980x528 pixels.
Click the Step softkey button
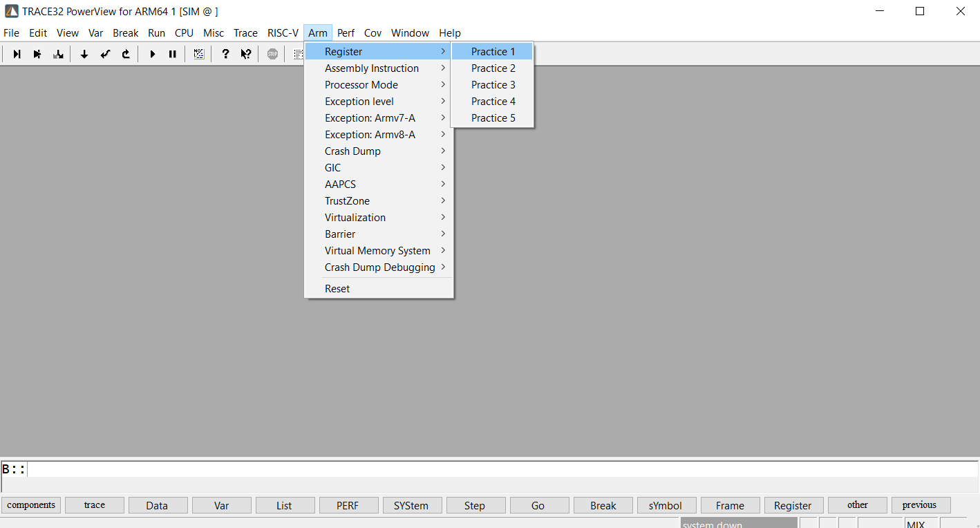pos(476,505)
